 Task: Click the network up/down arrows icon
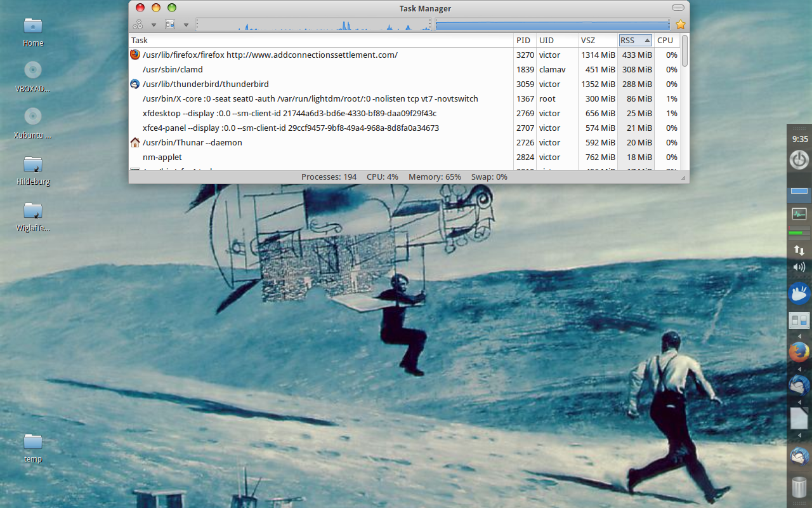tap(799, 251)
